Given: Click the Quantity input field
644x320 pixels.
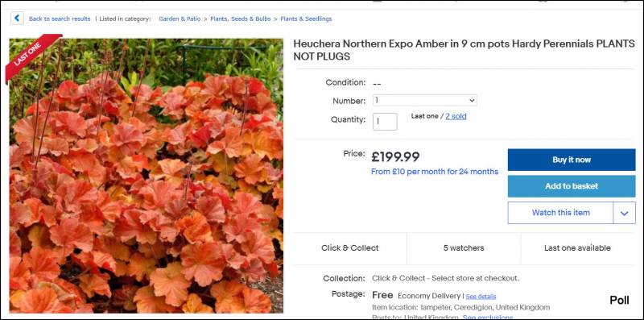Looking at the screenshot, I should pos(385,122).
